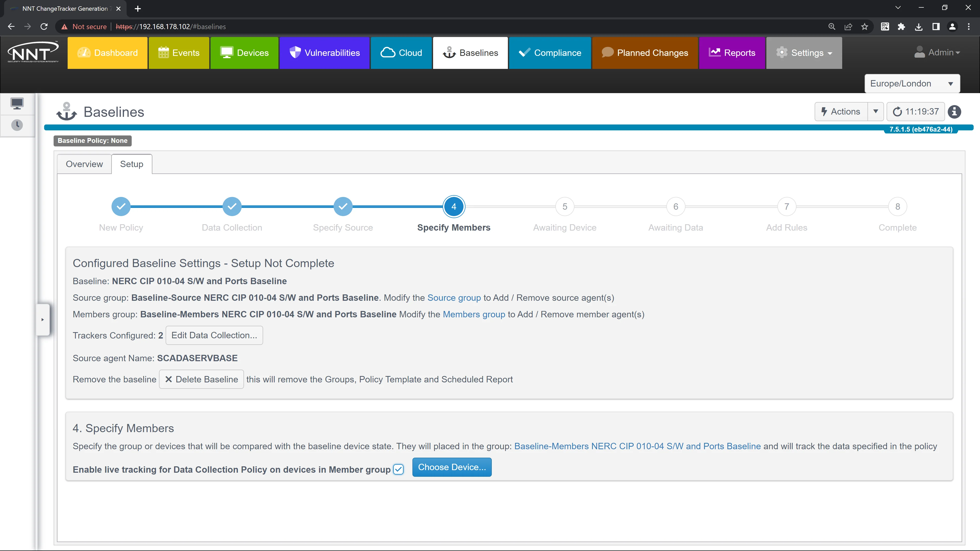Screen dimensions: 980x551
Task: Select the Baselines nav tab
Action: point(470,53)
